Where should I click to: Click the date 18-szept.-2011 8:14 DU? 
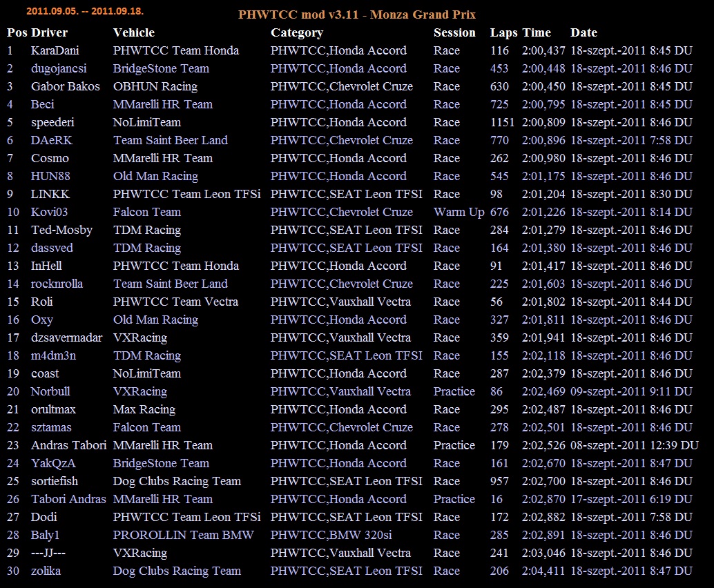(x=631, y=212)
